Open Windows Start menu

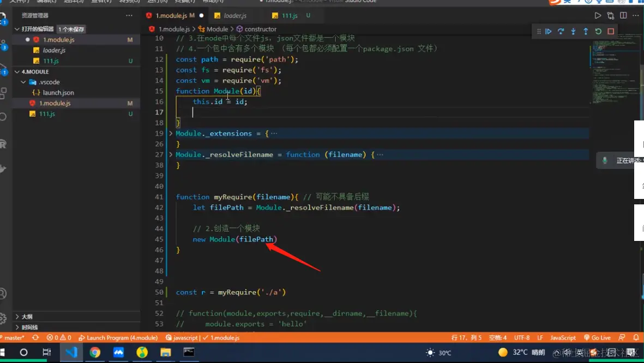[3, 352]
